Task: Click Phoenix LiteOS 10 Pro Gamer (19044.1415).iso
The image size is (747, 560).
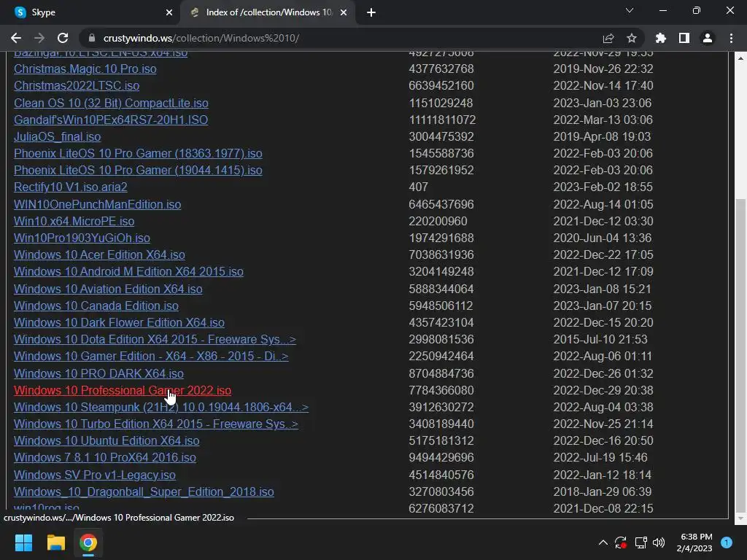Action: (x=138, y=170)
